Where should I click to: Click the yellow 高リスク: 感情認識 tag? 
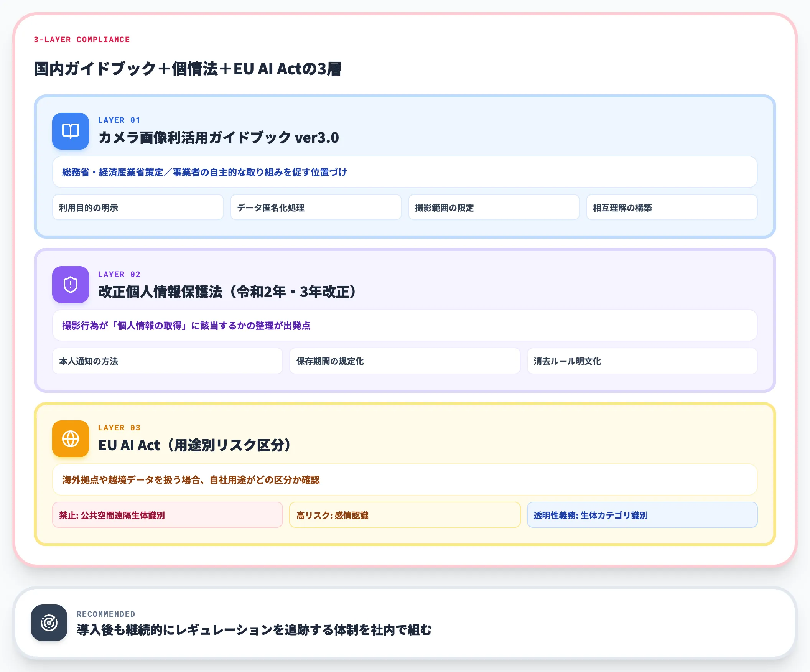tap(405, 515)
